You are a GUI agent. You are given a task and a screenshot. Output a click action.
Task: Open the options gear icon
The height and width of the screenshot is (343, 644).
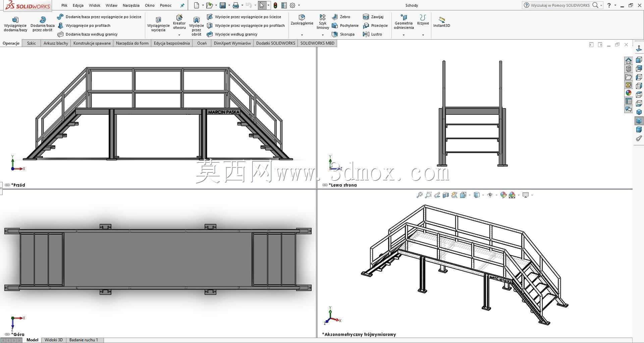pyautogui.click(x=292, y=5)
